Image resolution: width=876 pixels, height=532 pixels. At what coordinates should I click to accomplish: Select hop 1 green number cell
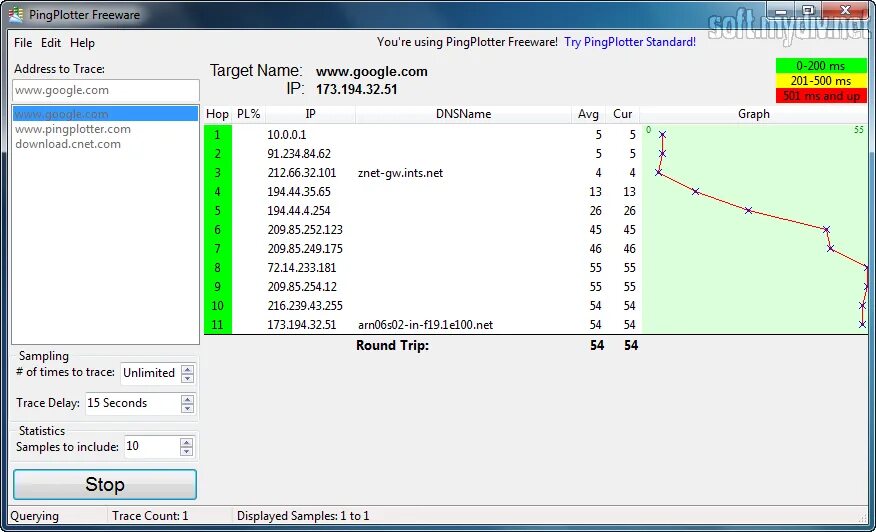pos(218,135)
